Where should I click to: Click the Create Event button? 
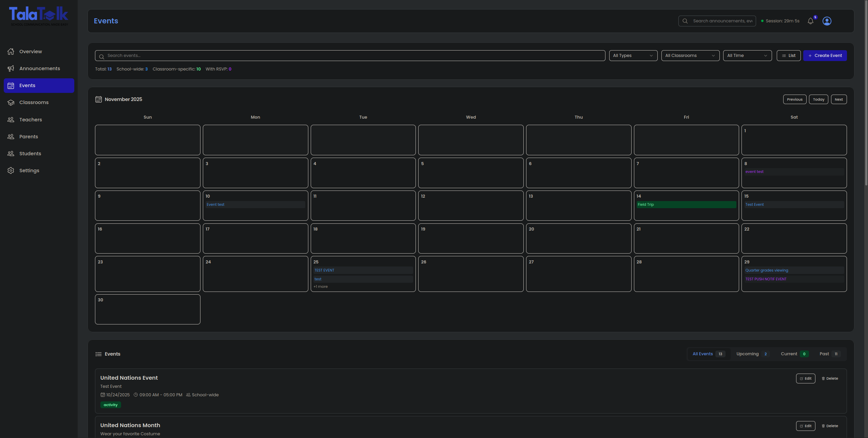[825, 56]
